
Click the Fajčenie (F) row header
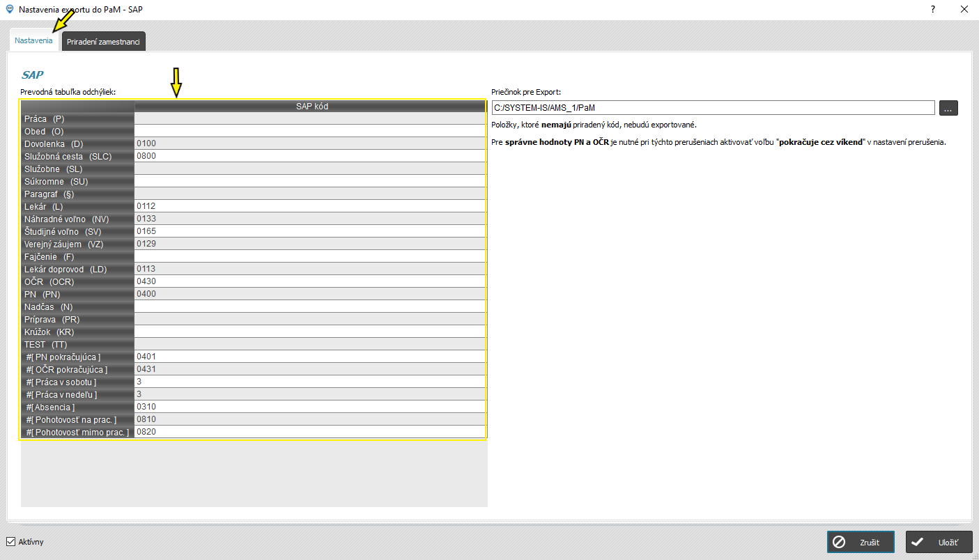click(x=77, y=256)
